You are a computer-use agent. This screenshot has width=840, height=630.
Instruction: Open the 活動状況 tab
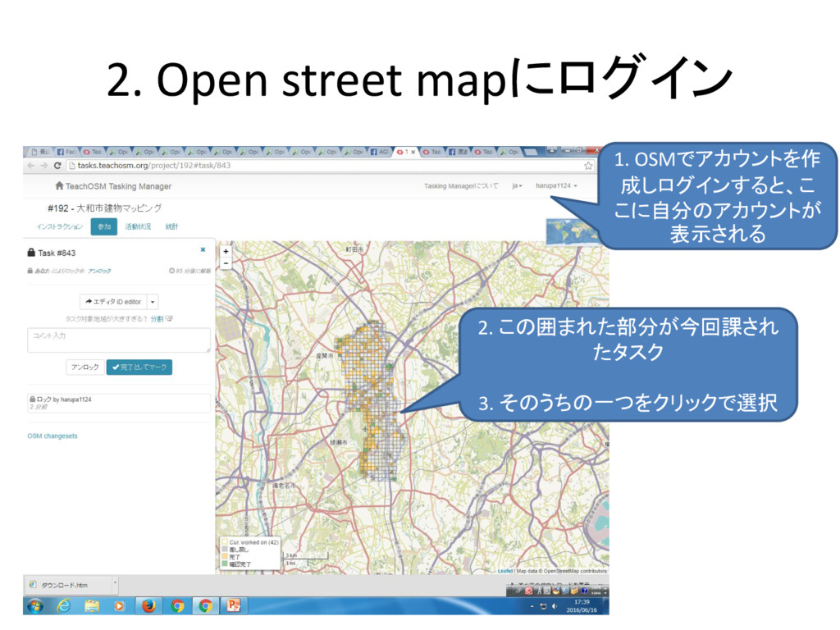point(138,226)
